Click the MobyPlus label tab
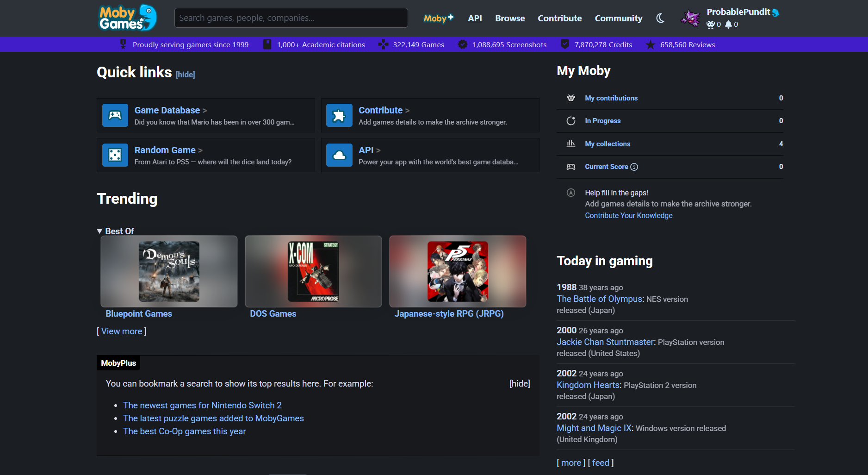Viewport: 868px width, 475px height. [x=118, y=363]
